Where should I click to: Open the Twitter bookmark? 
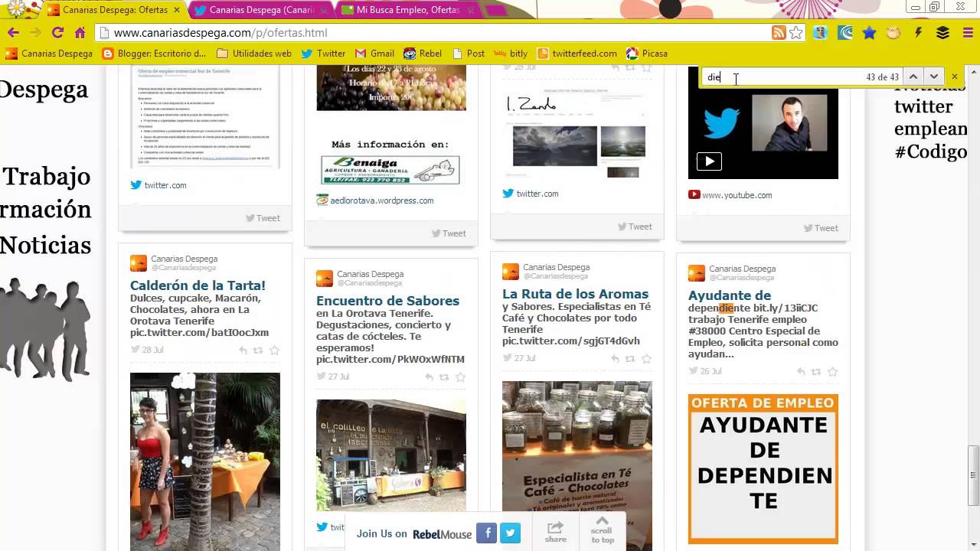click(x=323, y=54)
